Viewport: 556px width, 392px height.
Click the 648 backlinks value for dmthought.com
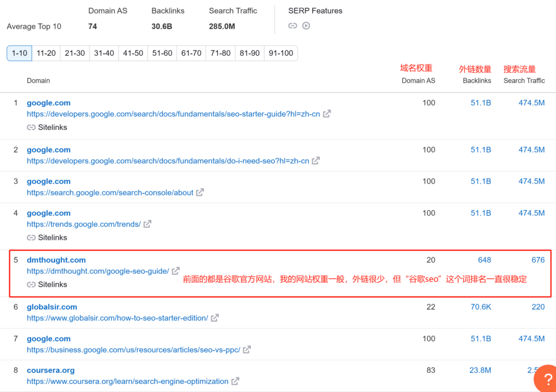[484, 260]
